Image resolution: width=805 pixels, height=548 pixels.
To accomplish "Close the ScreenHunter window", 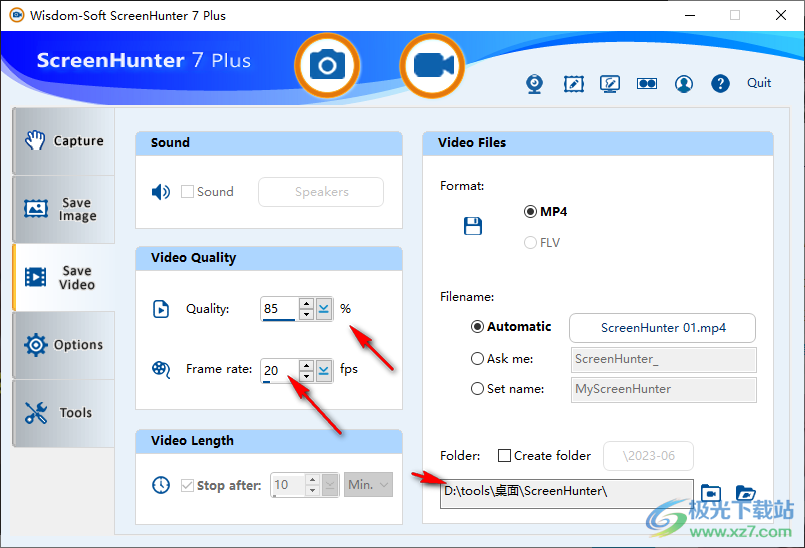I will (x=781, y=15).
